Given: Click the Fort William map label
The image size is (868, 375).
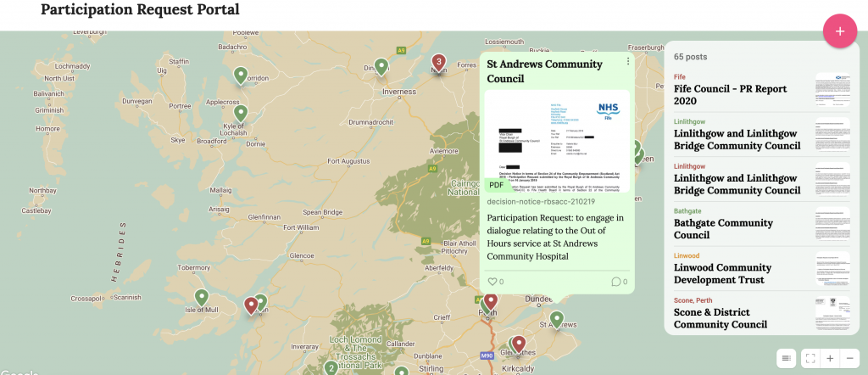Looking at the screenshot, I should (301, 227).
